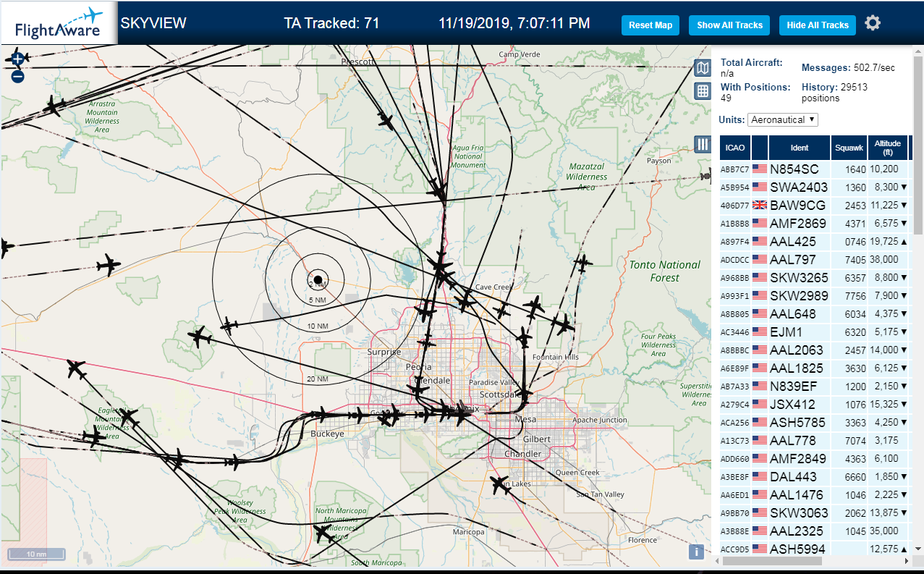Click the vertical scrollbar thumb of sidebar

tap(918, 147)
